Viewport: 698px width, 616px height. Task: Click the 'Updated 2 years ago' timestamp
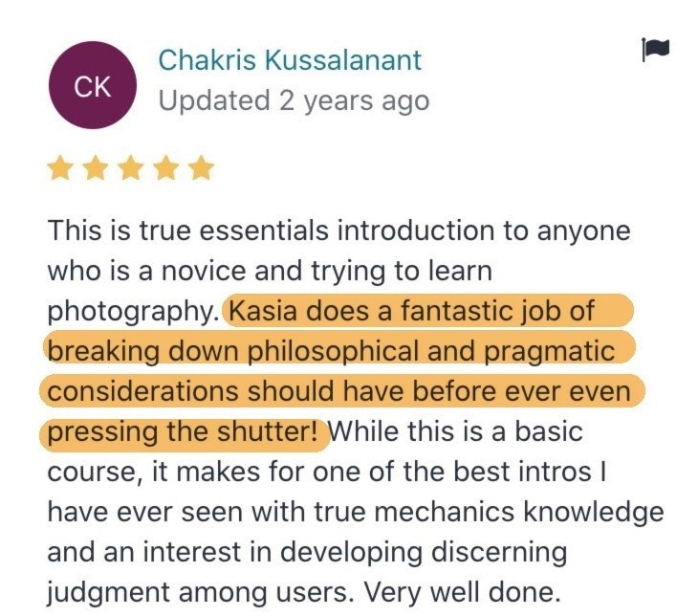click(x=294, y=100)
